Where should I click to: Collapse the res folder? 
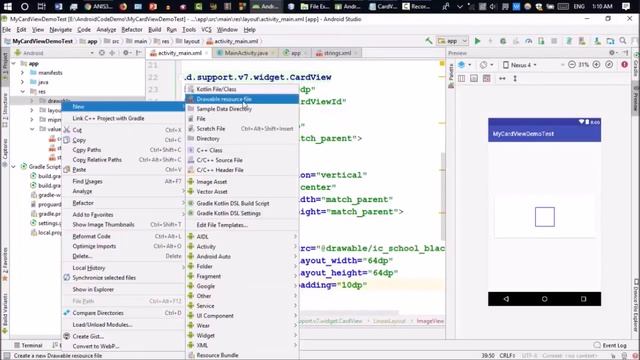22,91
